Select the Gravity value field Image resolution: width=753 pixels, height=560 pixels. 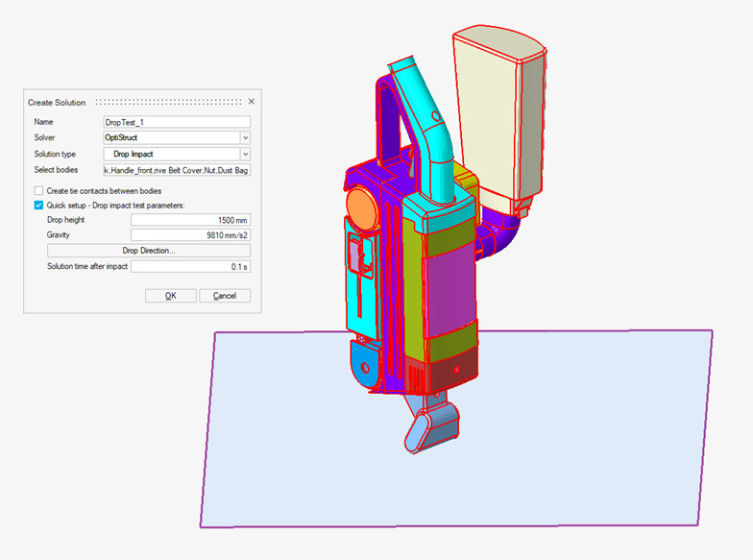point(190,234)
